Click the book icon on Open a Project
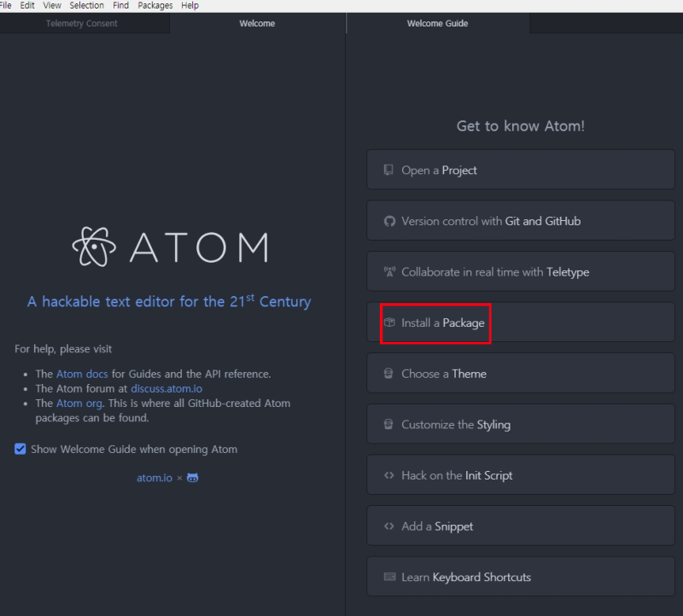 coord(389,169)
